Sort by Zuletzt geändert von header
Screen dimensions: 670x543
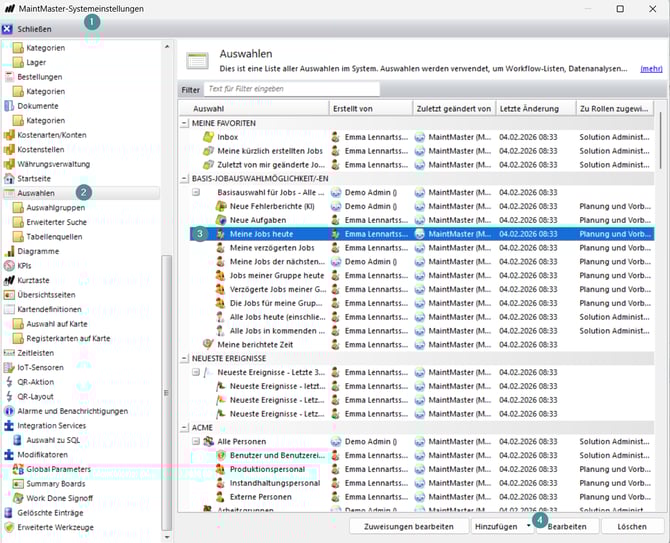(x=454, y=109)
